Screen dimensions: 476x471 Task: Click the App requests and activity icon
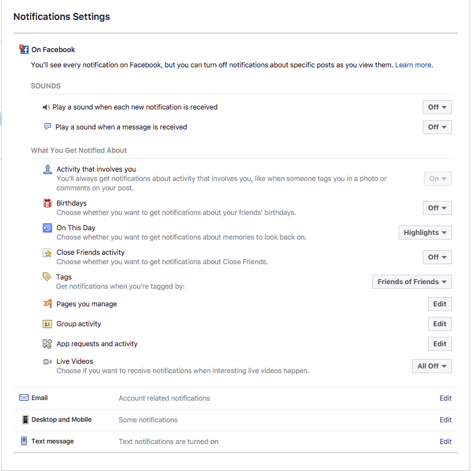47,344
